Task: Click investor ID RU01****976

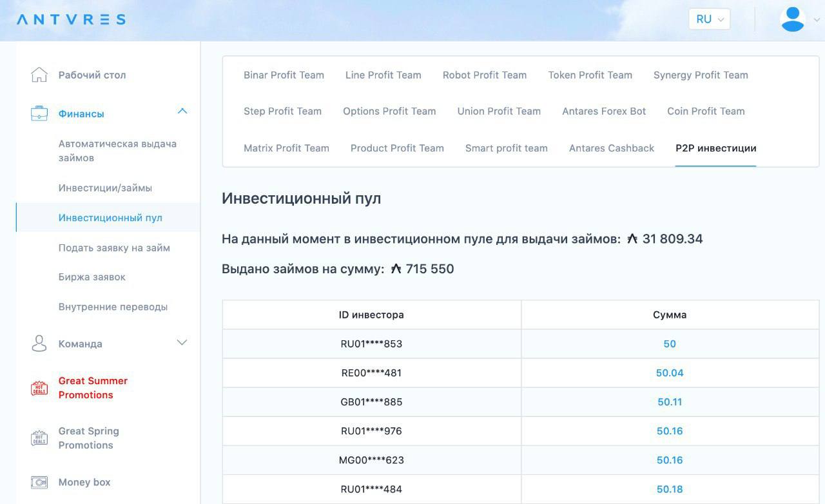Action: tap(371, 431)
